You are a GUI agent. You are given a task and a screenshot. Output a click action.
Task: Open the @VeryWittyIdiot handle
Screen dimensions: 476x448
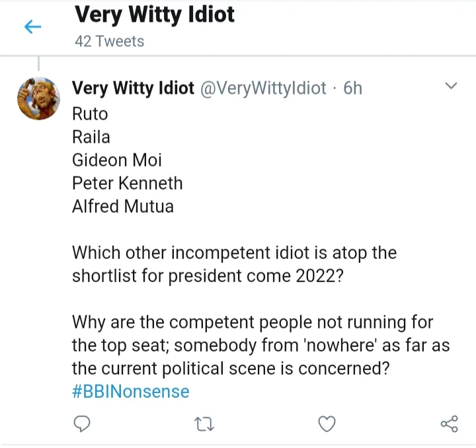(263, 88)
